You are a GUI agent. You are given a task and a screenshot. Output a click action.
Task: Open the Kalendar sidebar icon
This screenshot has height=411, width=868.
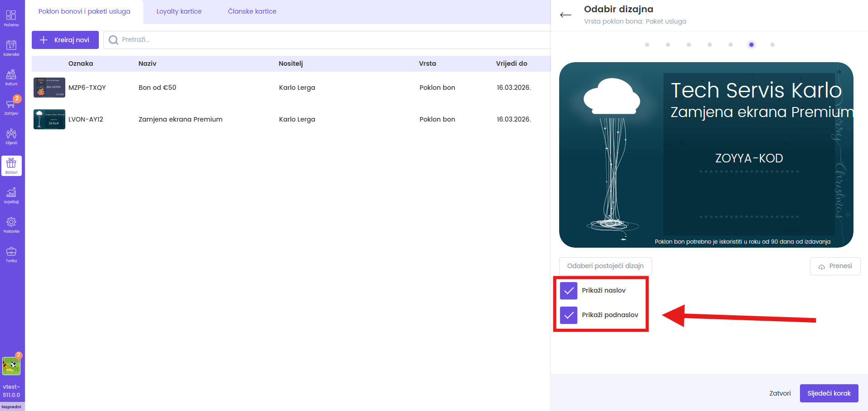11,48
